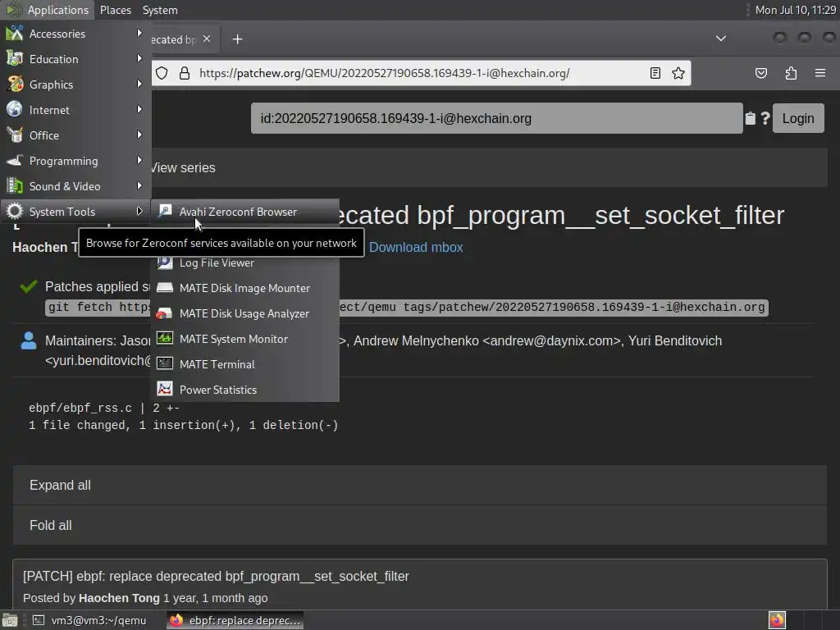
Task: Toggle reader view icon
Action: coord(655,73)
